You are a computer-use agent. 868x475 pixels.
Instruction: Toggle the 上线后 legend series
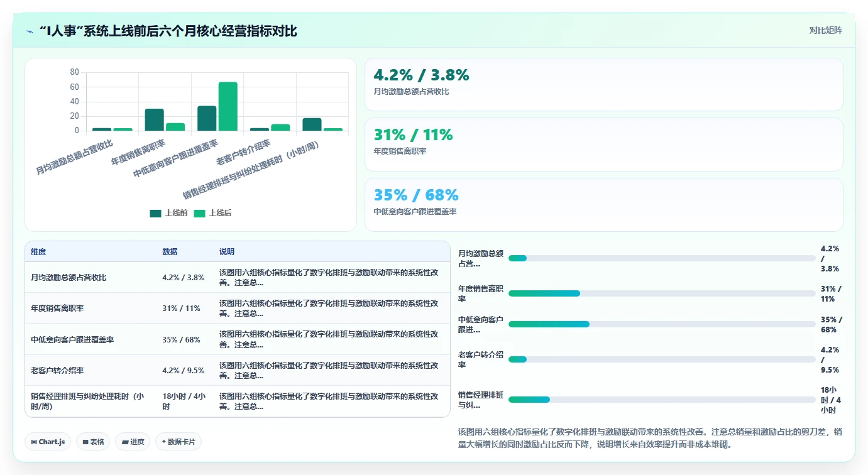212,213
